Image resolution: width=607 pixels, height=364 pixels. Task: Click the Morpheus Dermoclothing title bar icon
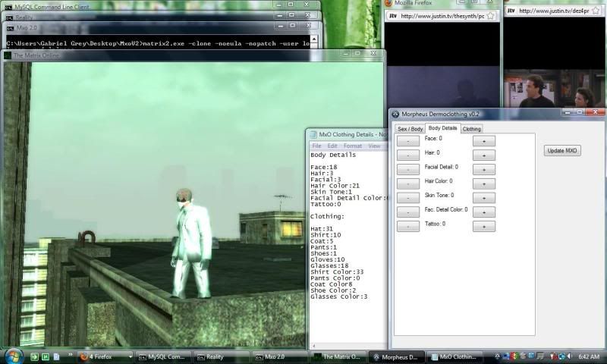tap(395, 114)
